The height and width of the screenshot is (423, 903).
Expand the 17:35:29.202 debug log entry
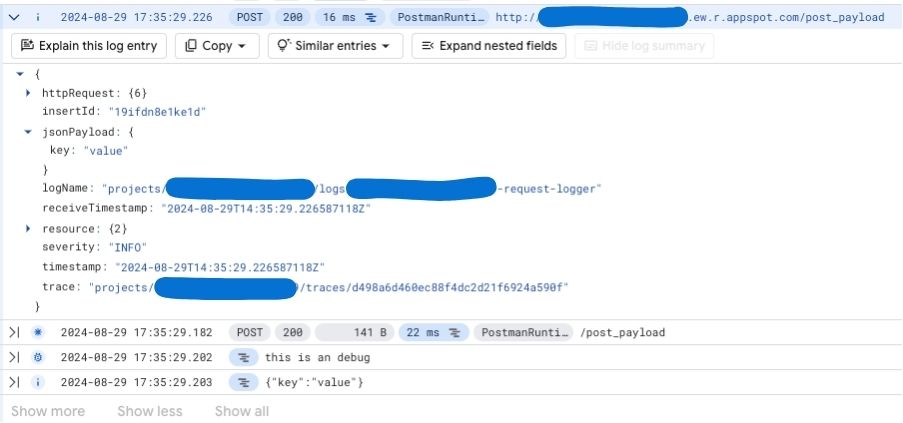click(x=14, y=357)
